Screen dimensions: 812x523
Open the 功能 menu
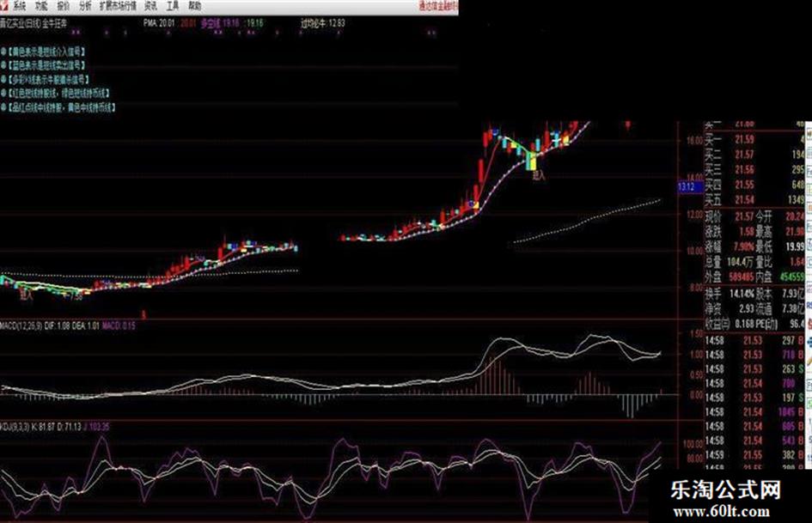click(41, 6)
